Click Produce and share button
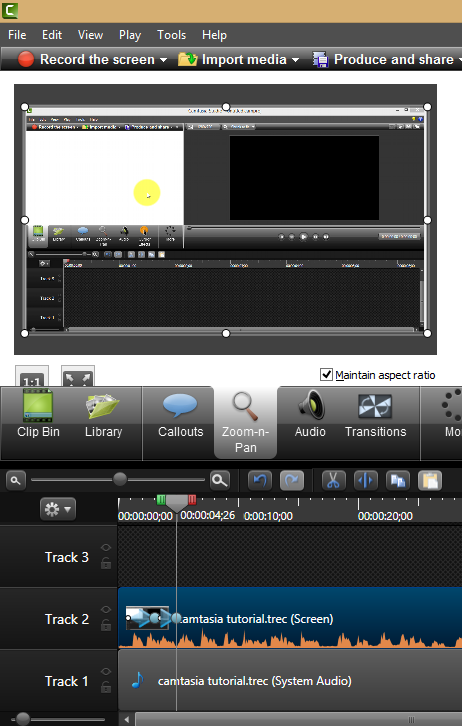Viewport: 462px width, 726px height. click(384, 60)
